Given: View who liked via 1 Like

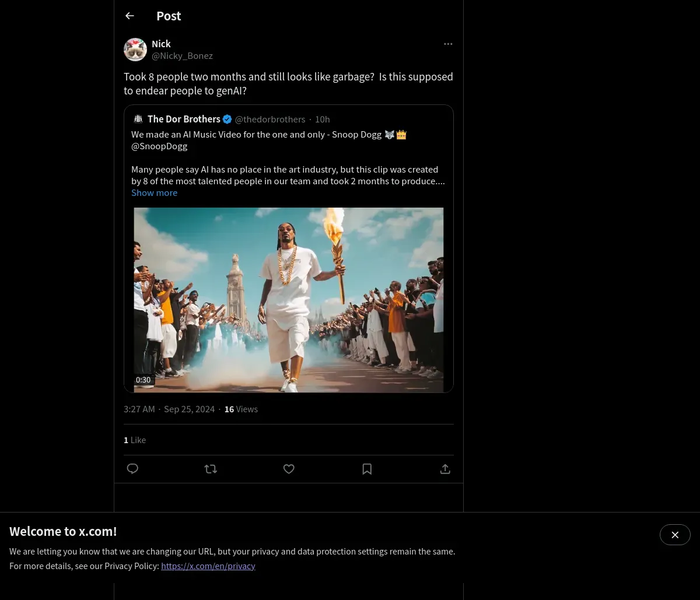Looking at the screenshot, I should tap(135, 440).
